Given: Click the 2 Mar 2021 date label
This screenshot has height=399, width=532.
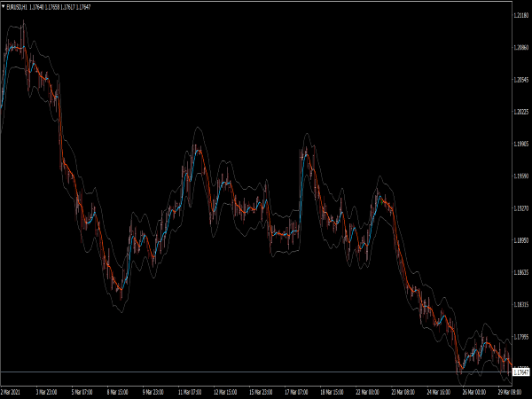Looking at the screenshot, I should coord(11,392).
